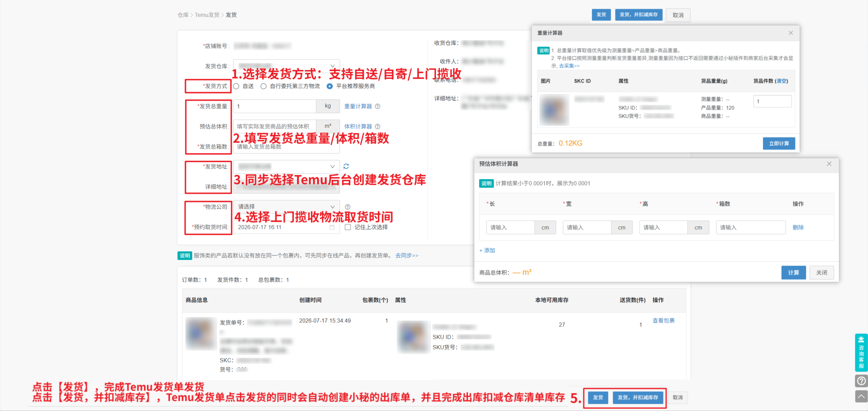Click the back-to-top arrow icon
Viewport: 868px width, 411px height.
[x=861, y=396]
